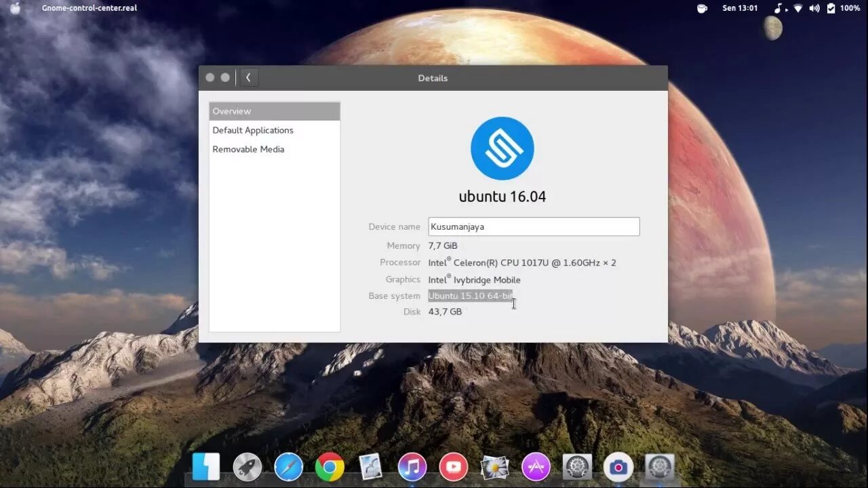Screen dimensions: 868x488
Task: Open the purple App Store icon in dock
Action: coord(536,467)
